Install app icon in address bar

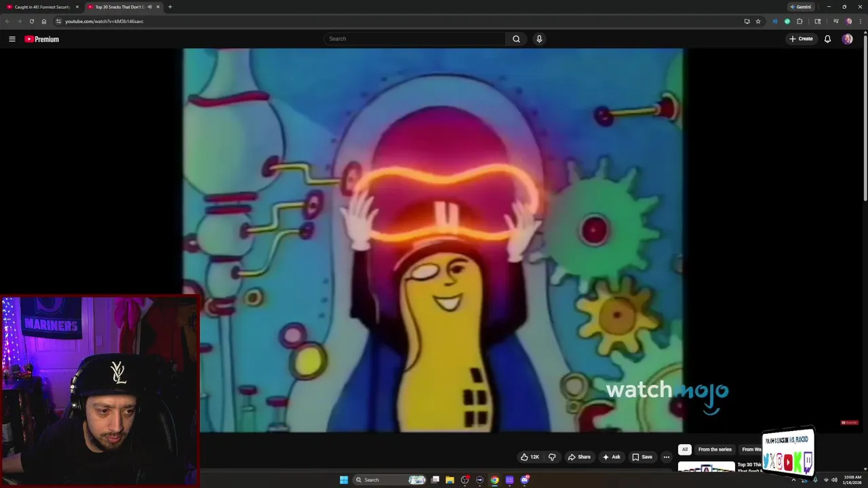tap(747, 21)
